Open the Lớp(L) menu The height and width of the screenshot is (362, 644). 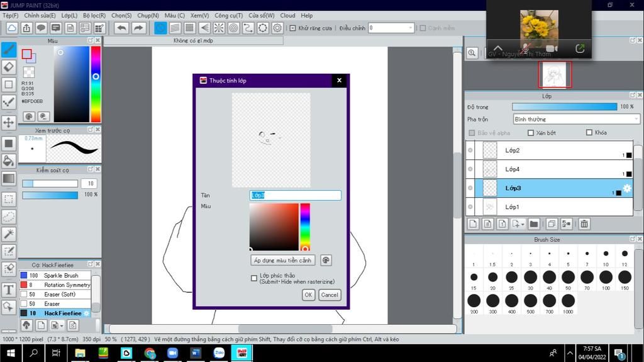tap(69, 15)
